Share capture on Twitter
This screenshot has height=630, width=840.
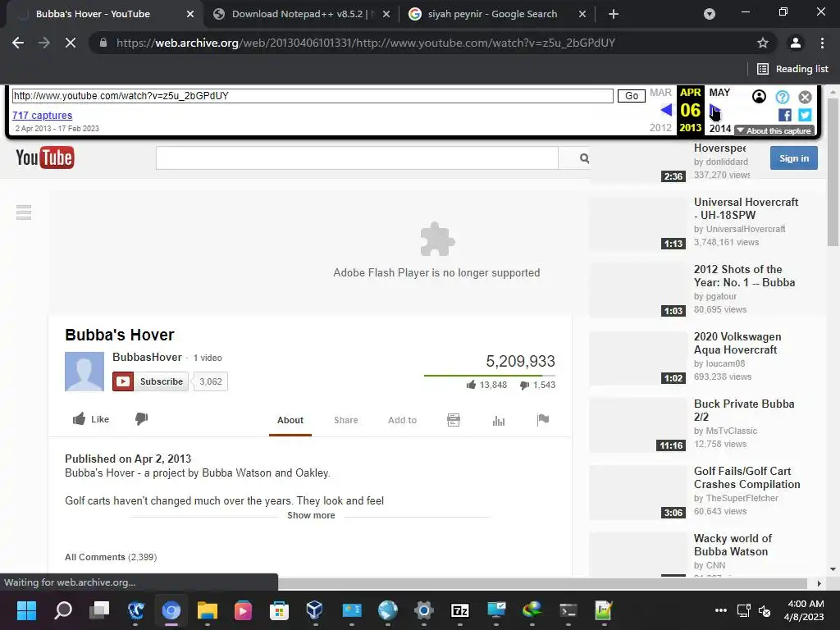click(805, 115)
